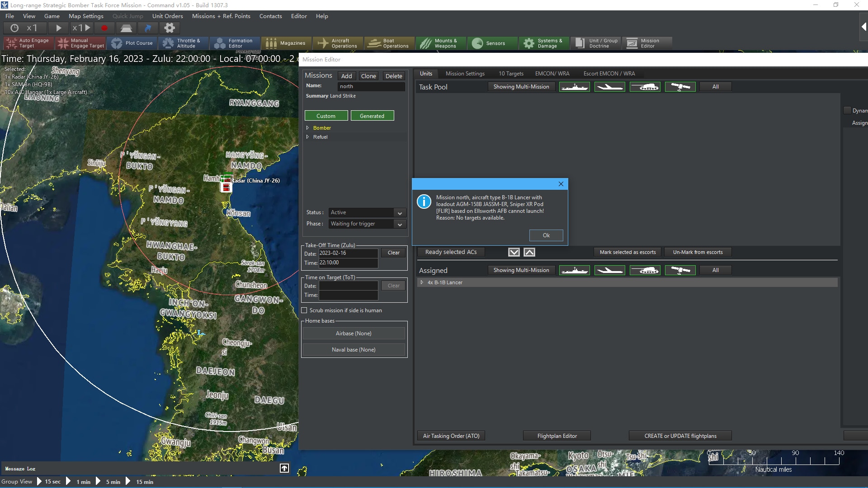The image size is (868, 488).
Task: Open the Unit Orders menu
Action: [167, 16]
